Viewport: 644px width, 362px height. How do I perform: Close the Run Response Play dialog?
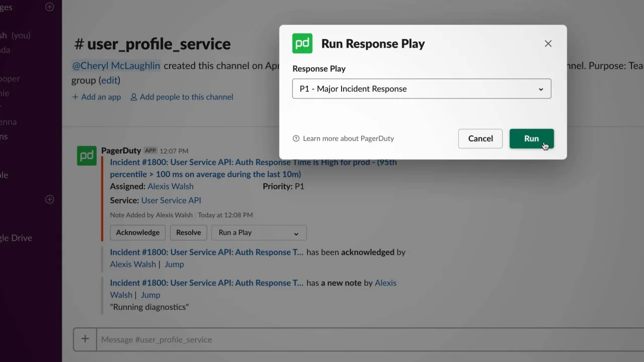tap(548, 44)
